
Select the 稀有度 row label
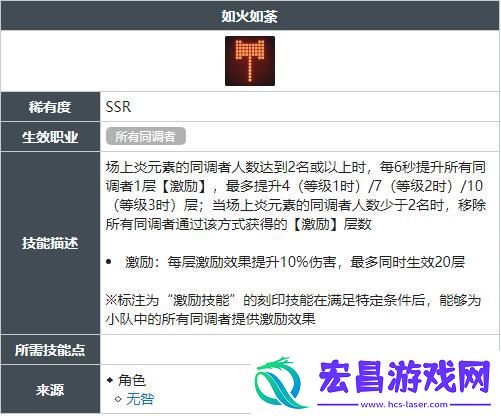50,107
